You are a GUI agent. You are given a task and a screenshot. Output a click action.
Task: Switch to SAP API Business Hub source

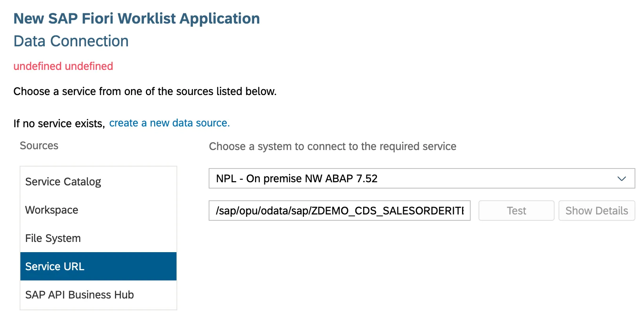(x=80, y=295)
